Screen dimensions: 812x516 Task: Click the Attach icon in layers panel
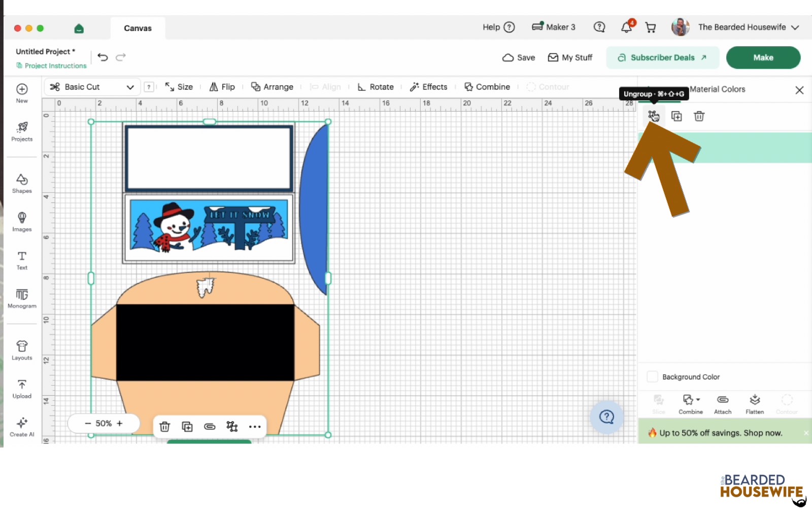723,404
